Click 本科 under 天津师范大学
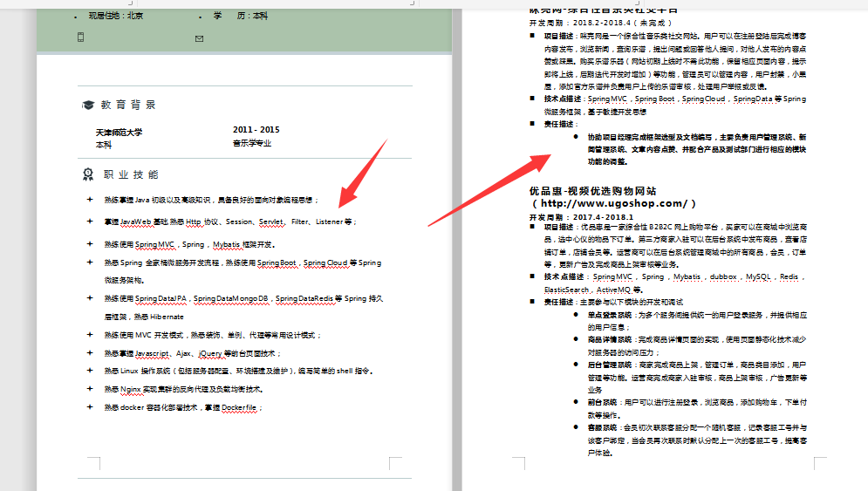Viewport: 868px width, 491px height. [x=104, y=145]
